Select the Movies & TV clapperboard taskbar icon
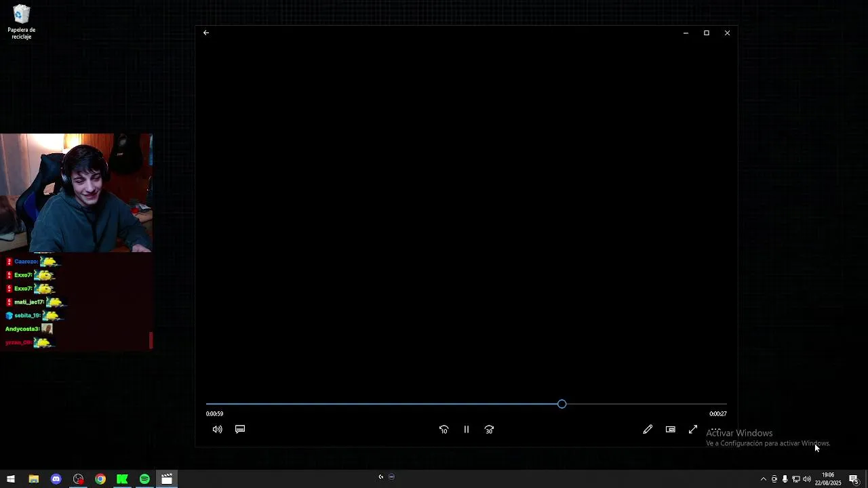 167,479
